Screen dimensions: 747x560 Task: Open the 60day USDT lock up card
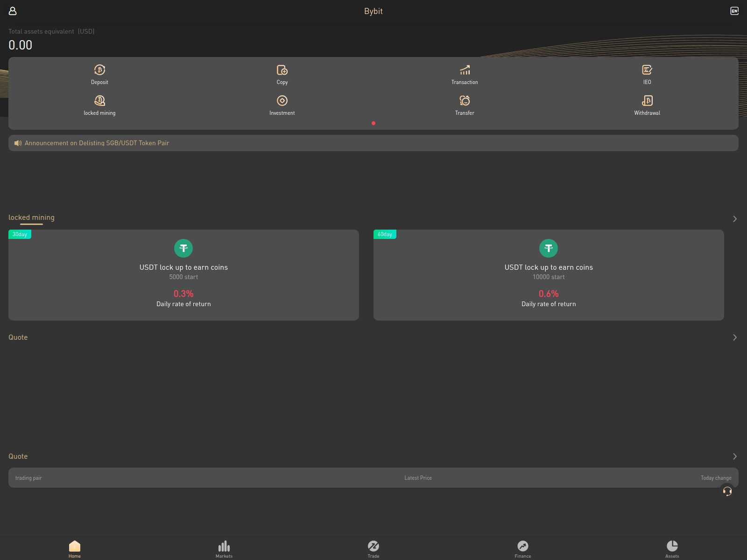[x=549, y=275]
